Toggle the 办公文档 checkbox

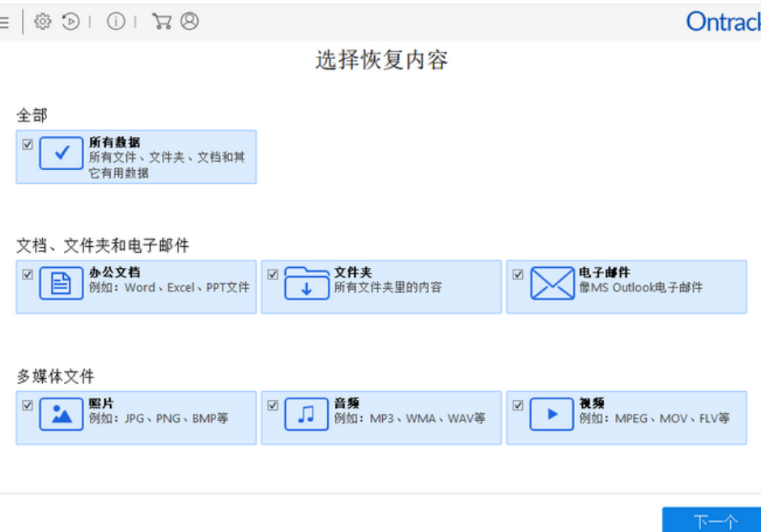28,275
